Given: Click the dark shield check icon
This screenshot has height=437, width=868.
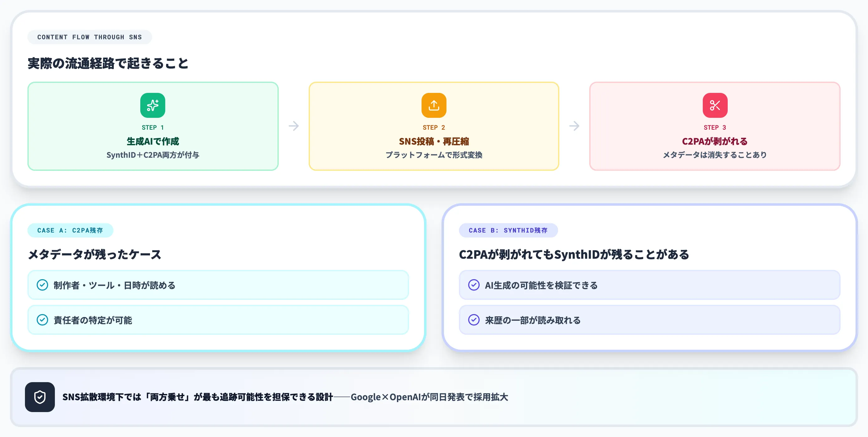Looking at the screenshot, I should (40, 397).
